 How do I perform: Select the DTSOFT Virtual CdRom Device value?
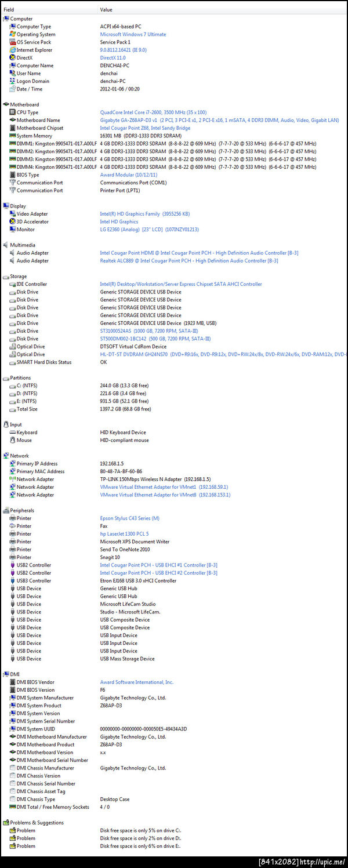[133, 347]
